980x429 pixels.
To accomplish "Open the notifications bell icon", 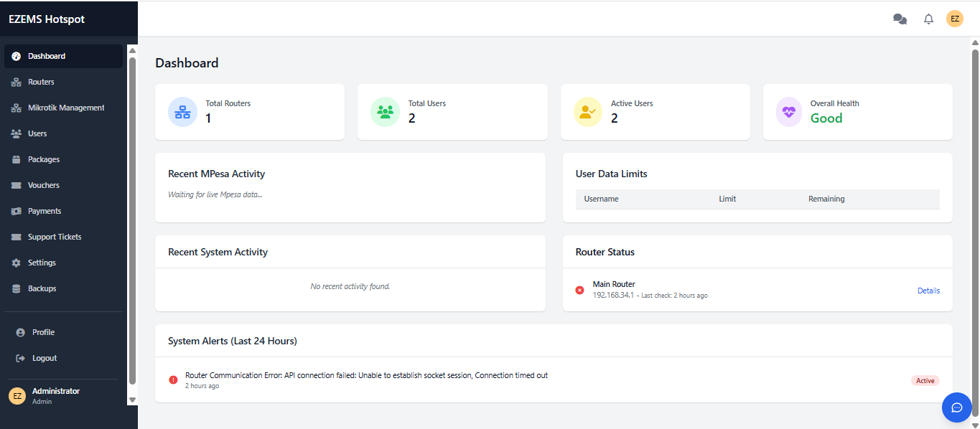I will (x=928, y=19).
